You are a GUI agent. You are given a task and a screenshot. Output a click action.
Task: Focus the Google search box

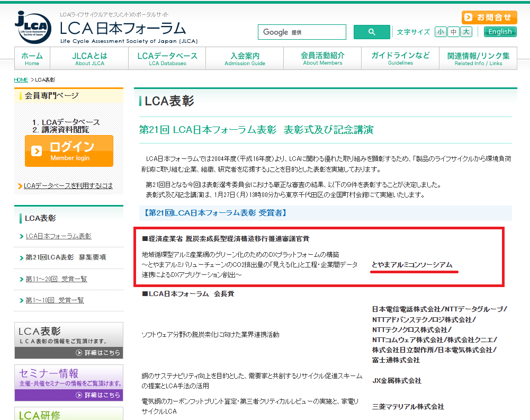click(302, 32)
